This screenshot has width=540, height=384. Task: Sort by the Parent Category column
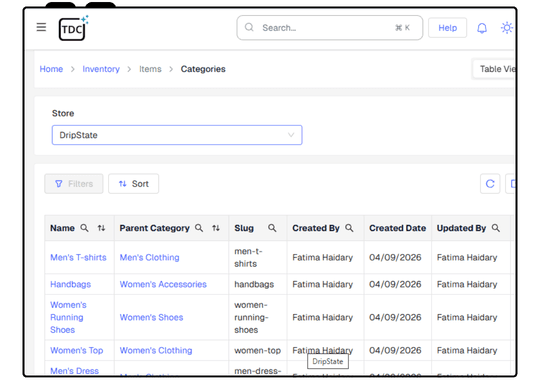[x=216, y=228]
